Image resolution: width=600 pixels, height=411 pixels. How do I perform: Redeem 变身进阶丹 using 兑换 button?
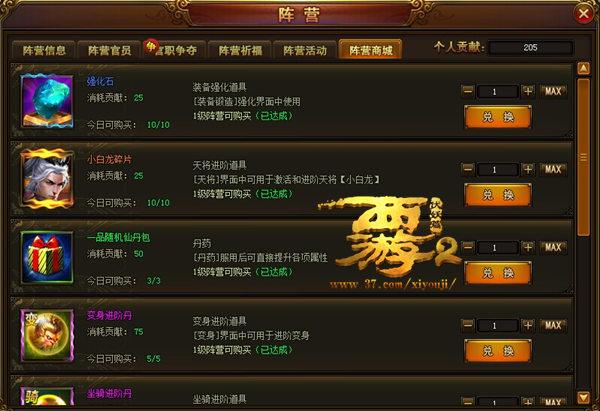[x=498, y=351]
